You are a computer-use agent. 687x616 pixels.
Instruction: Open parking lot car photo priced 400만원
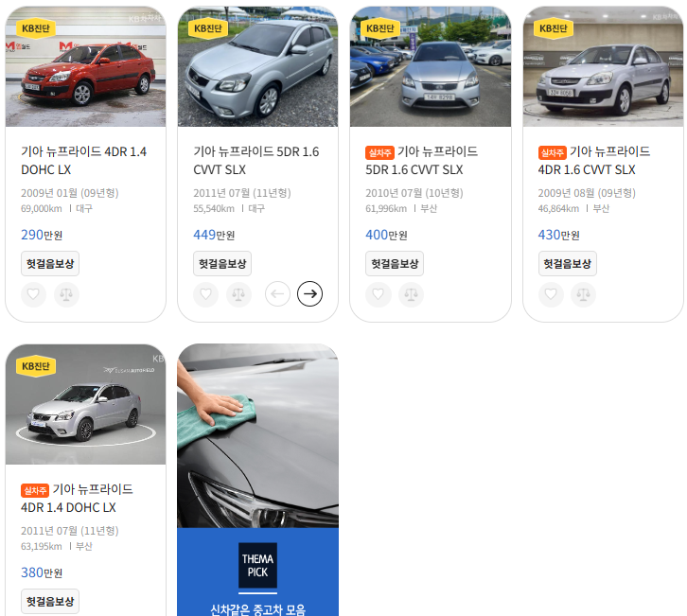coord(431,66)
